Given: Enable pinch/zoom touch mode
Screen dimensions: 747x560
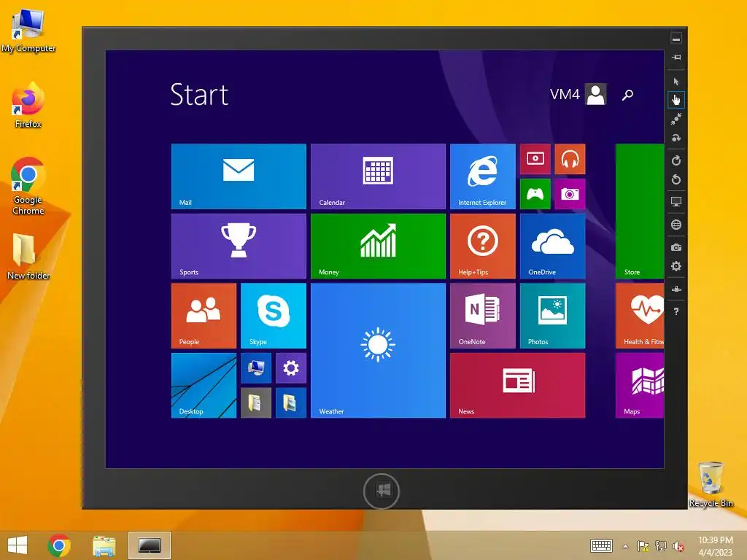Looking at the screenshot, I should [676, 119].
